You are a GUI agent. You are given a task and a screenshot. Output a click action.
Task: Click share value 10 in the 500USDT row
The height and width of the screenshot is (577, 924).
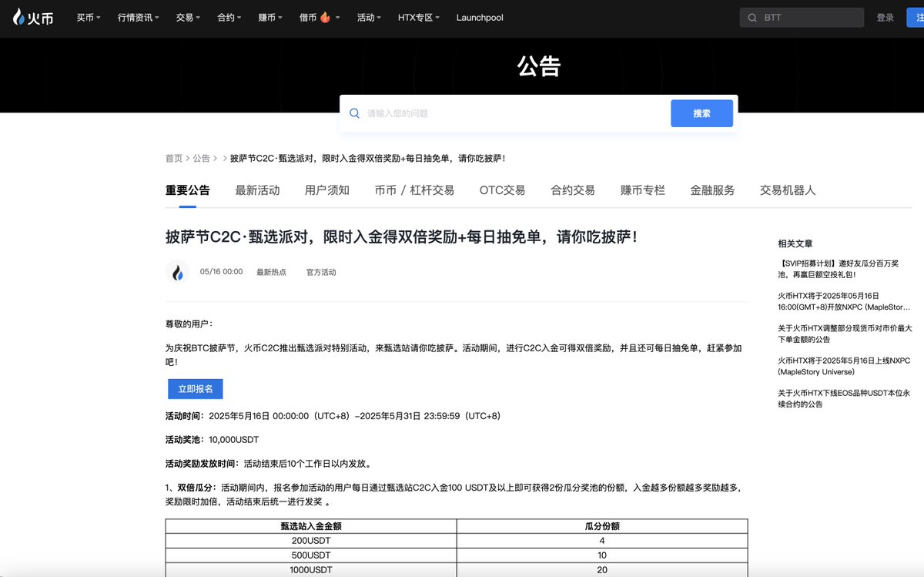click(x=602, y=555)
